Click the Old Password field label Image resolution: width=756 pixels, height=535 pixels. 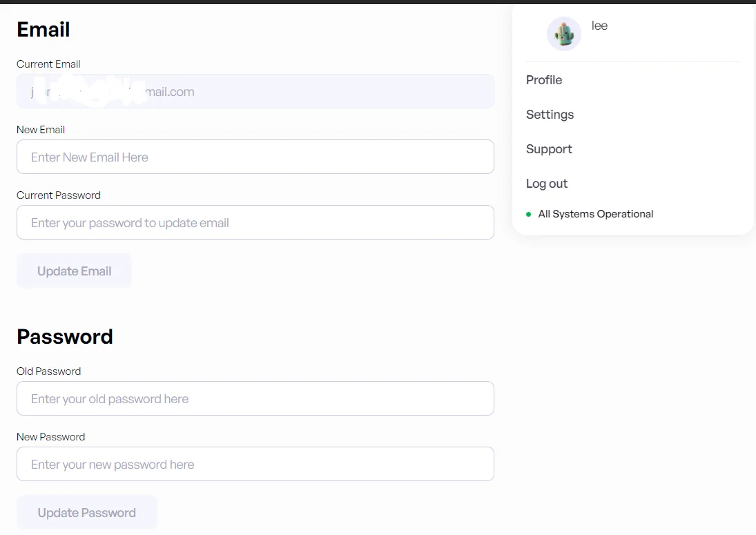pos(49,371)
